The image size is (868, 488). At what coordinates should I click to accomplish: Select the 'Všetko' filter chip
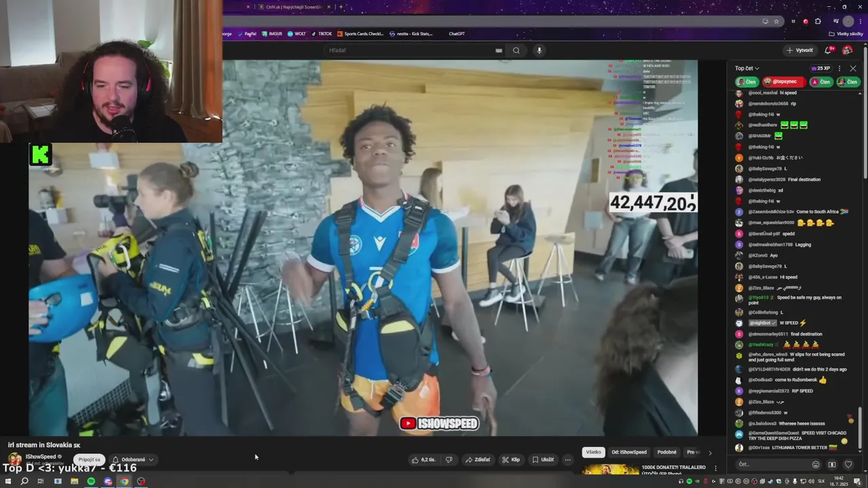[593, 452]
